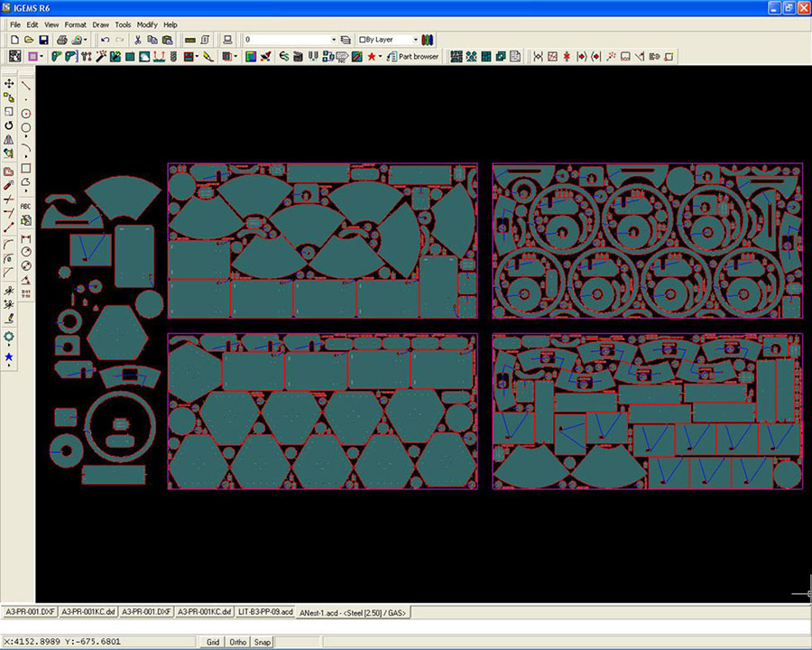Select the ABC text tool
The height and width of the screenshot is (650, 812).
(26, 205)
